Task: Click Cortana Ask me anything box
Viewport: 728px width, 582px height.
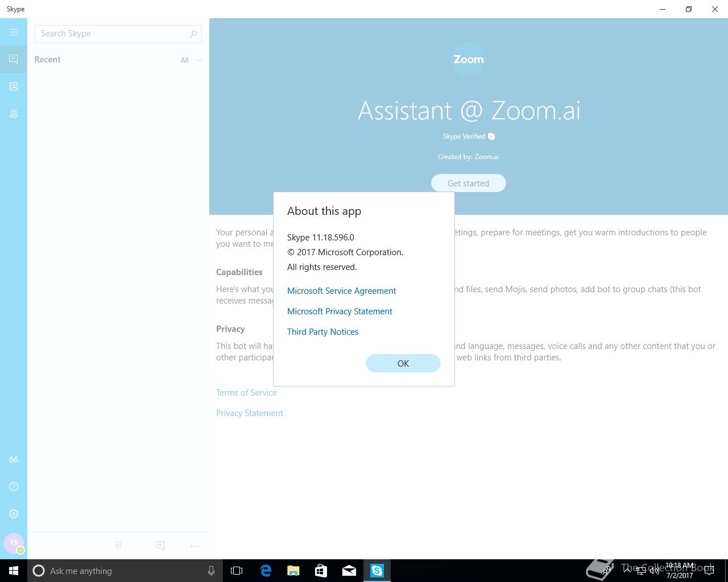Action: [124, 571]
